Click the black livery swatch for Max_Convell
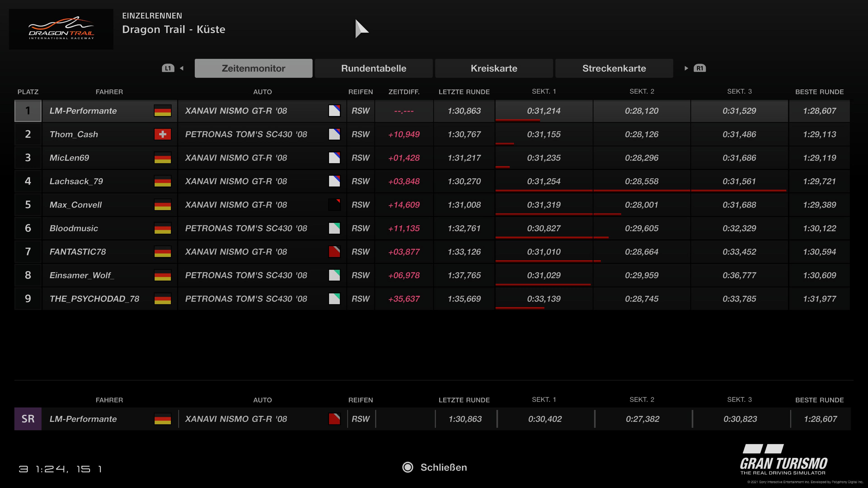The height and width of the screenshot is (488, 868). coord(334,205)
